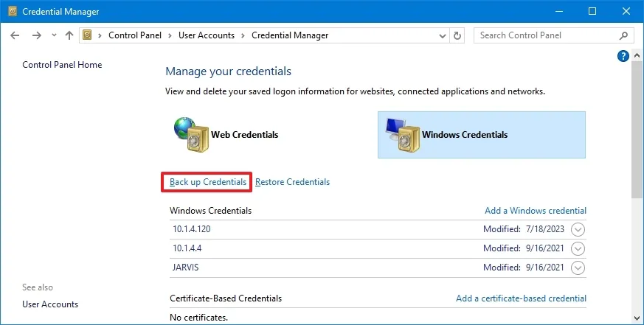This screenshot has width=644, height=325.
Task: Click the vertical scrollbar thumb
Action: 637,130
